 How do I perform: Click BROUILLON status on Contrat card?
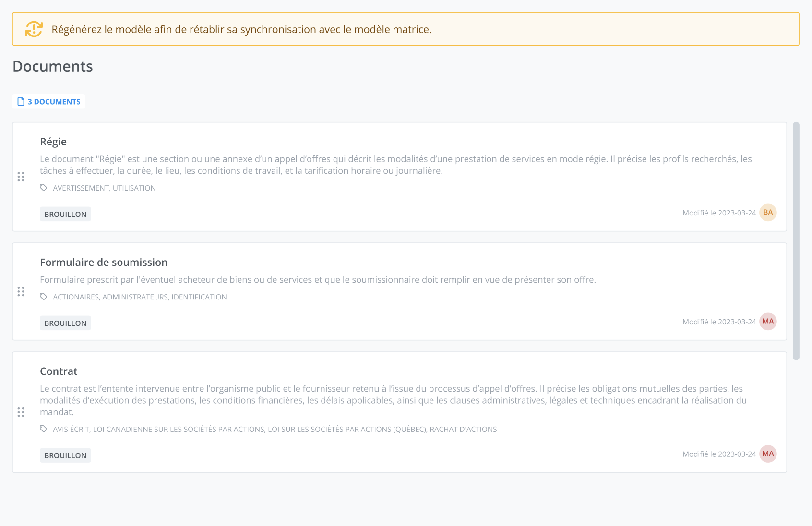click(65, 455)
